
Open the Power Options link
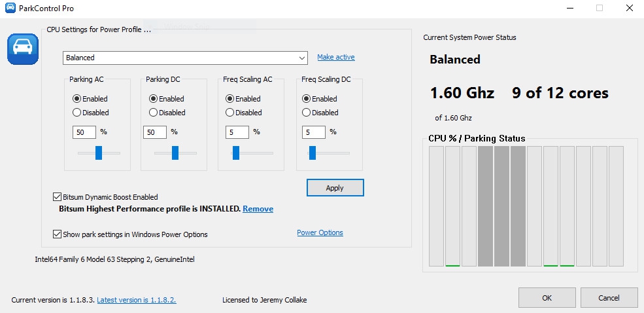(x=320, y=233)
